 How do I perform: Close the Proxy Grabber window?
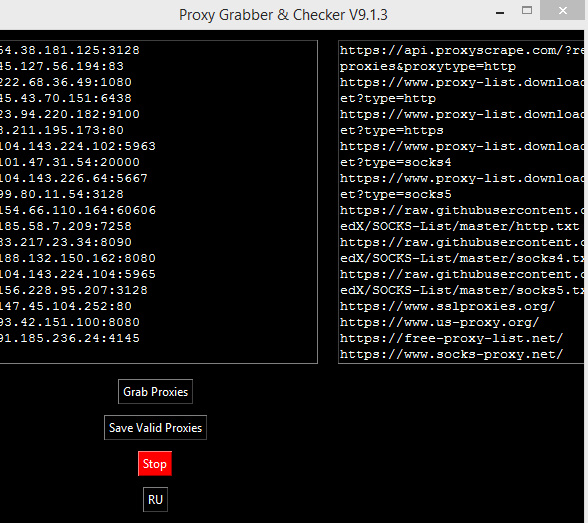point(562,10)
